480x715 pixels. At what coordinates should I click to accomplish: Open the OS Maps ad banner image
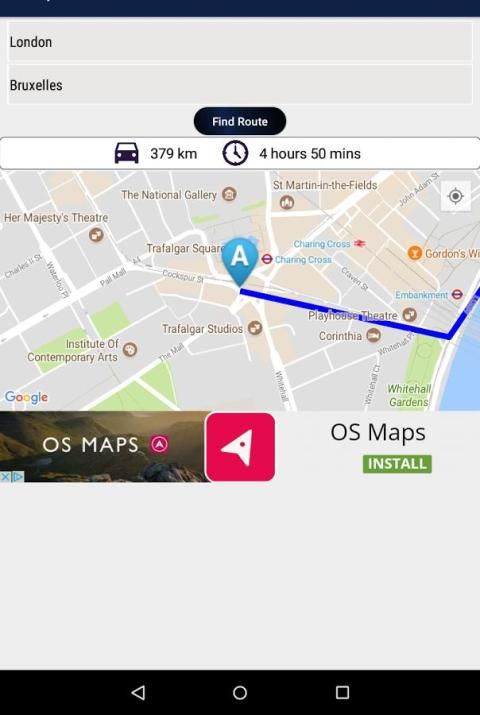tap(105, 446)
